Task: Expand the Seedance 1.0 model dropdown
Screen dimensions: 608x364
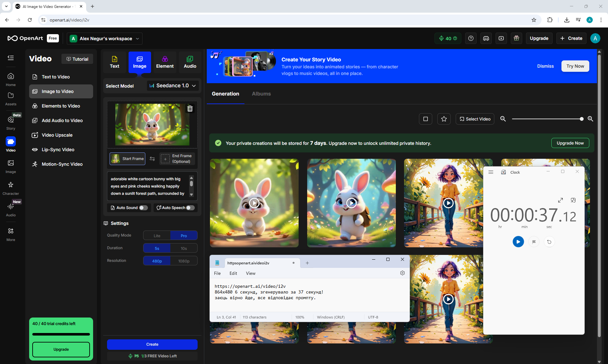Action: pyautogui.click(x=173, y=86)
